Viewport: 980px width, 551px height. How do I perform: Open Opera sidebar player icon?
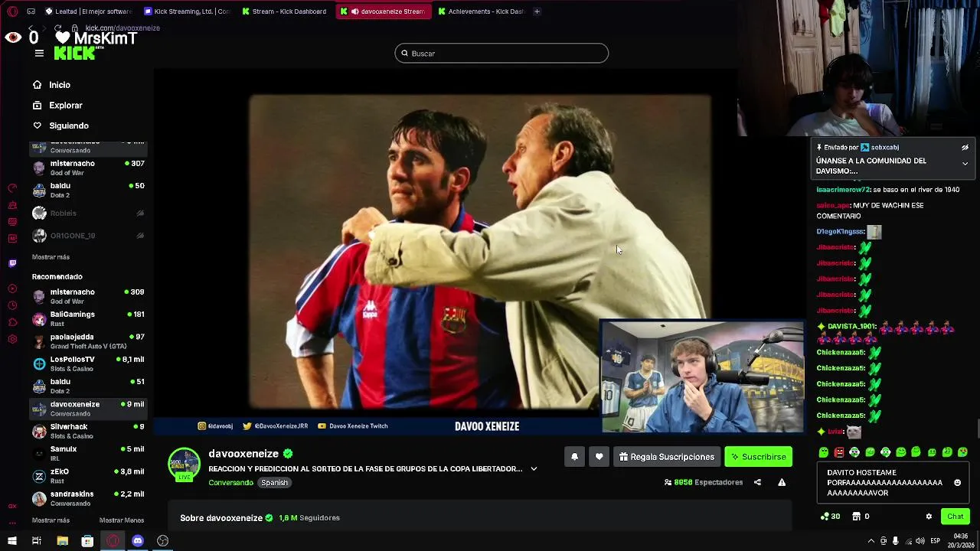point(12,289)
